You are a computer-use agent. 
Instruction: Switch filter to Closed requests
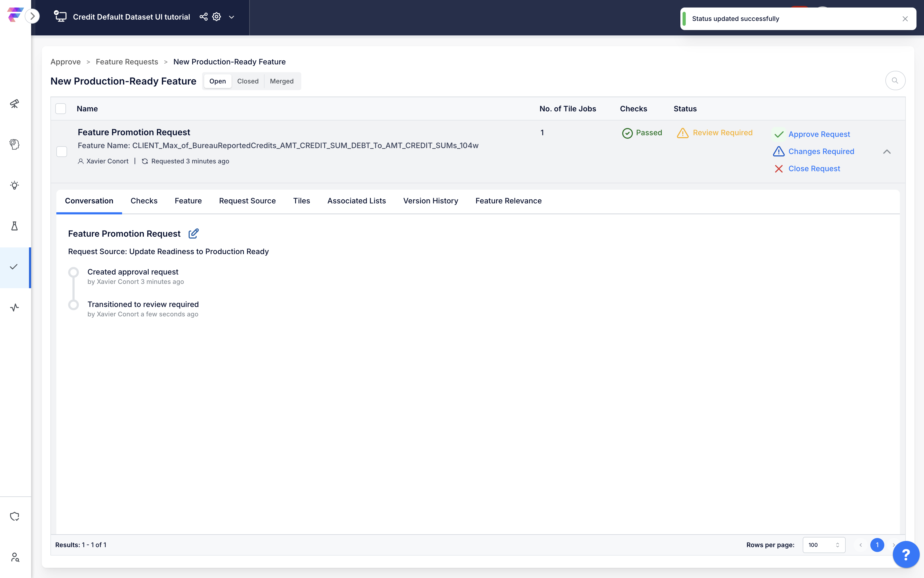point(248,81)
